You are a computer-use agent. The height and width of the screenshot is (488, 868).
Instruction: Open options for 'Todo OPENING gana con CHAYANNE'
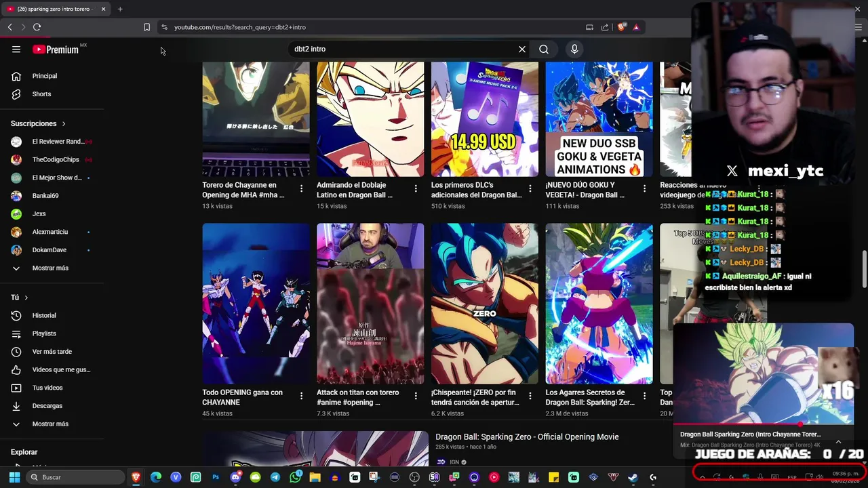pyautogui.click(x=302, y=396)
